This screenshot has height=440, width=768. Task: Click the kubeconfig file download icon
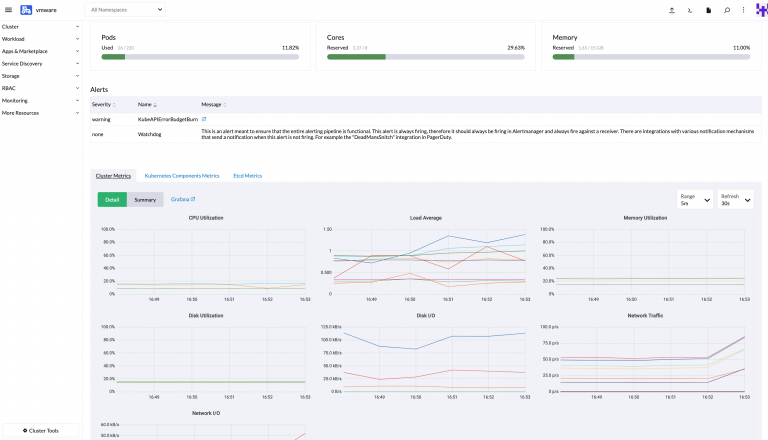pyautogui.click(x=708, y=9)
